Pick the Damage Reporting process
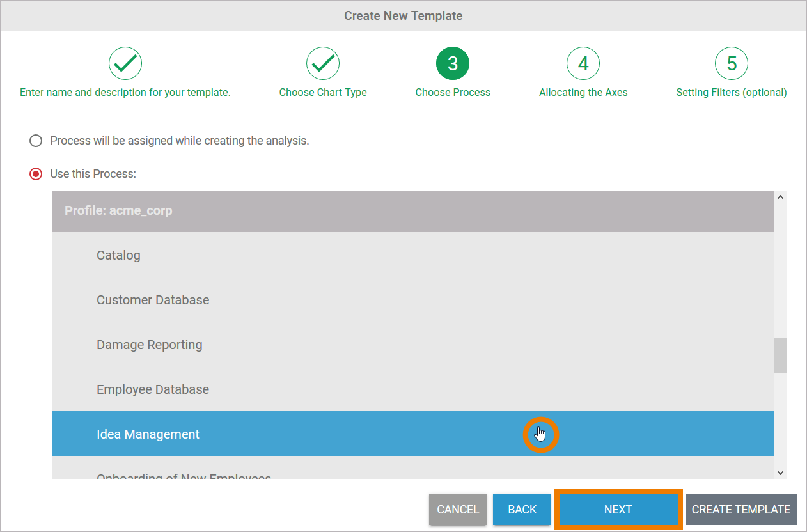The height and width of the screenshot is (532, 807). tap(149, 345)
